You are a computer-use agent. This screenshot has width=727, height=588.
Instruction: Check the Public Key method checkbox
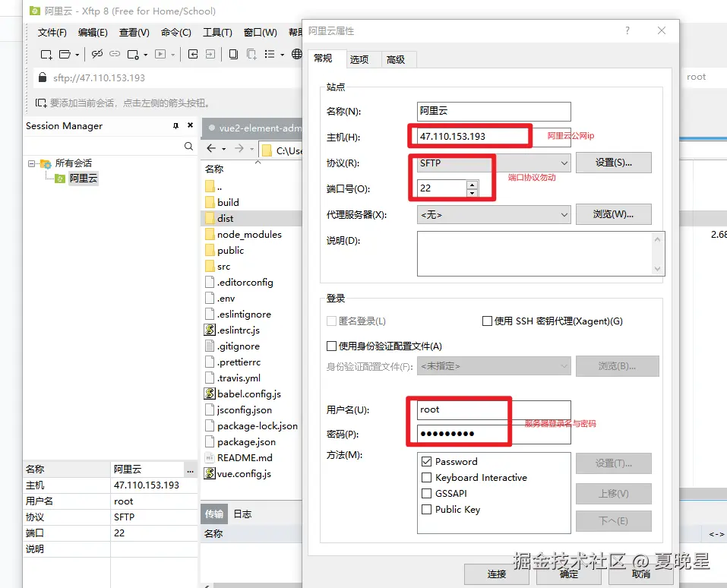click(427, 509)
